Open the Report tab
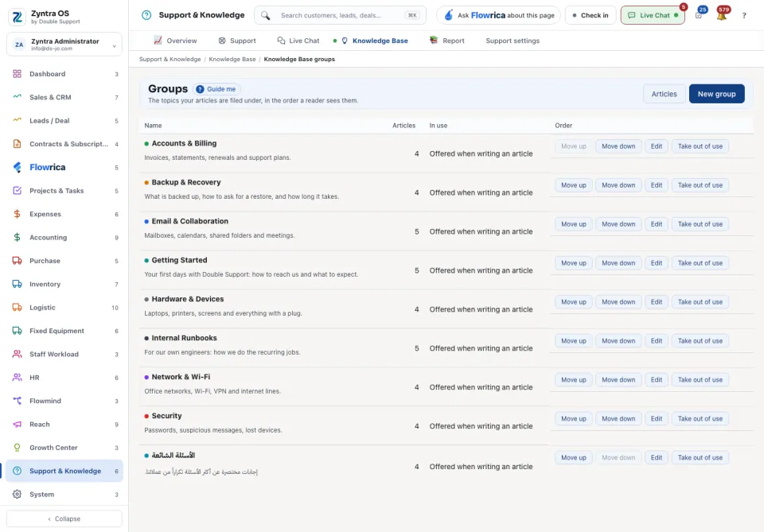Viewport: 764px width, 532px height. 447,41
